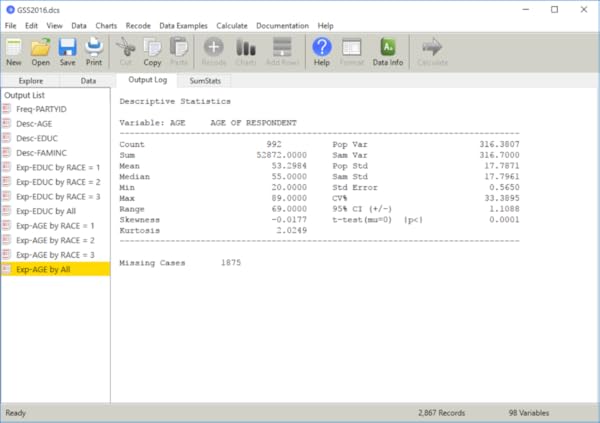Click the Missing Cases value 1875

[x=231, y=263]
